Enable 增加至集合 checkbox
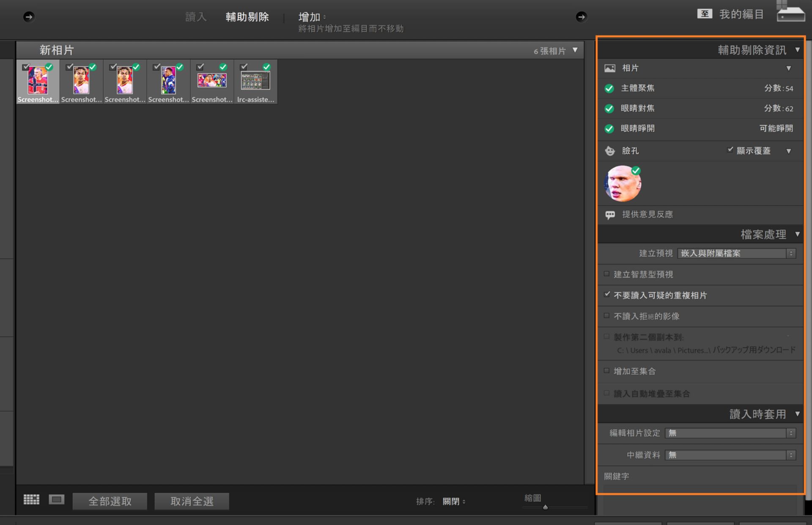Screen dimensions: 812x525 coord(607,371)
